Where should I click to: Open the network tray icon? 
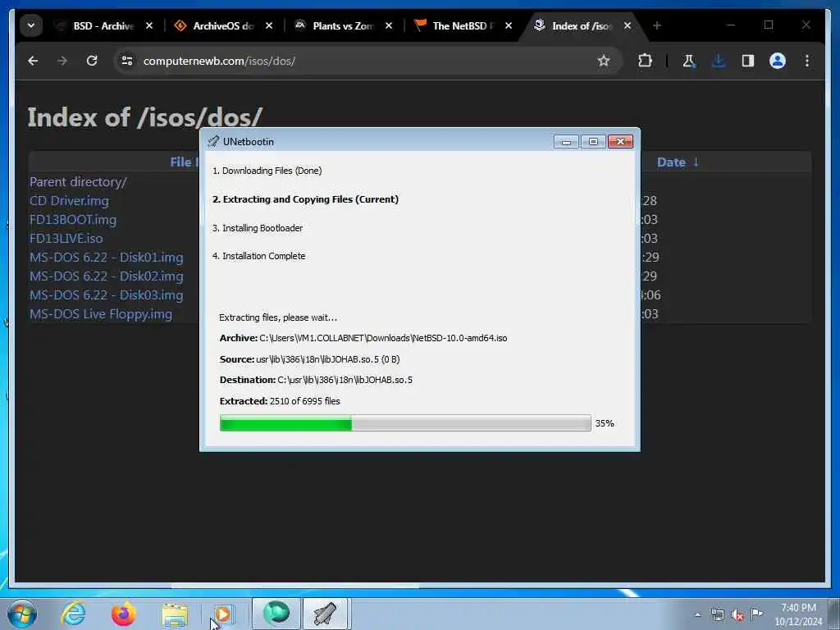coord(717,615)
